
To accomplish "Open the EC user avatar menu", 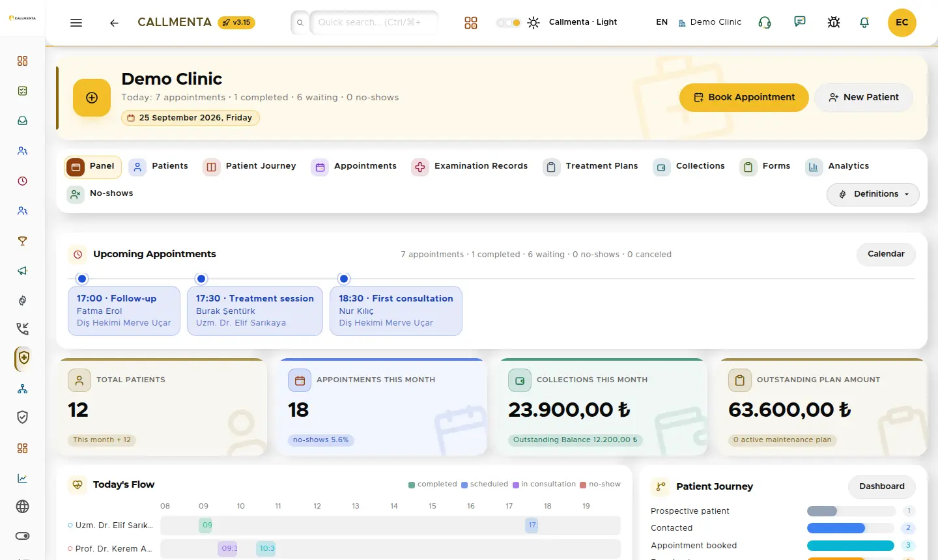I will [902, 23].
